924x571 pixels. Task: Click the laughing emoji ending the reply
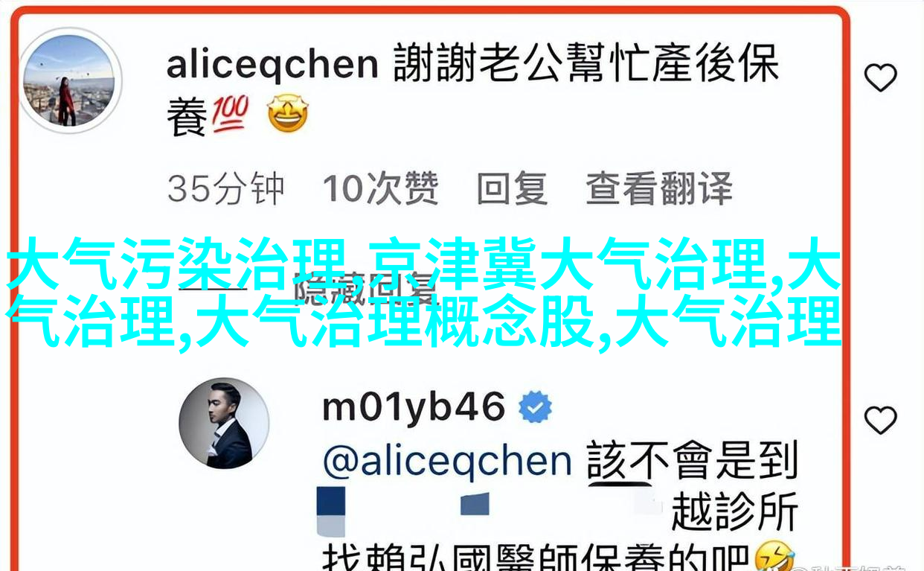pos(775,559)
